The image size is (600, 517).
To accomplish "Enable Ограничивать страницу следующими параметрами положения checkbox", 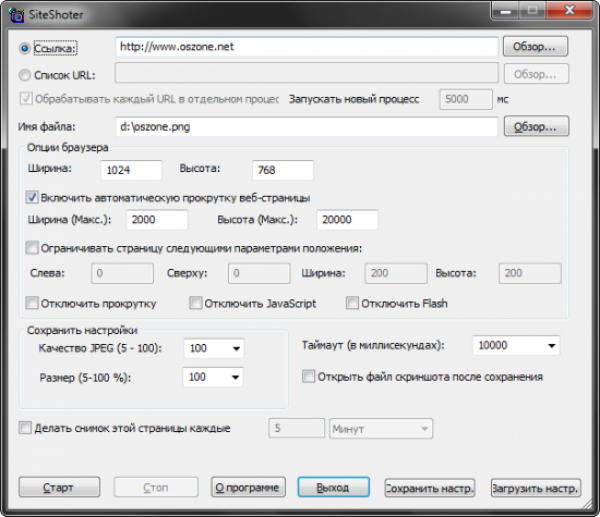I will 32,248.
